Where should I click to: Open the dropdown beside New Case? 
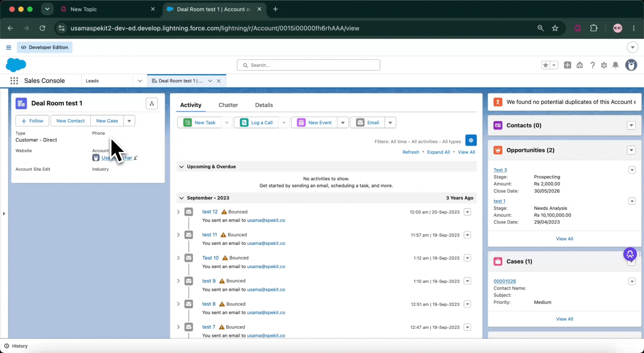pos(129,121)
